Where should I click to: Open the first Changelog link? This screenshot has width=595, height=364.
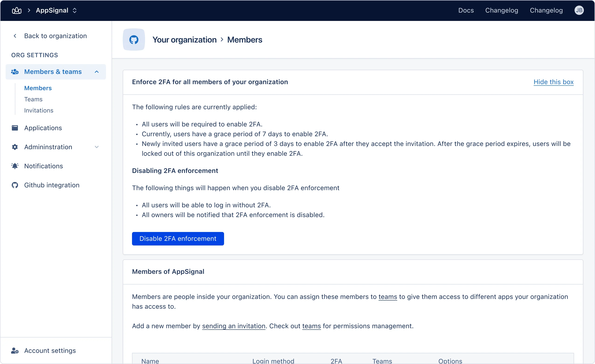point(502,10)
